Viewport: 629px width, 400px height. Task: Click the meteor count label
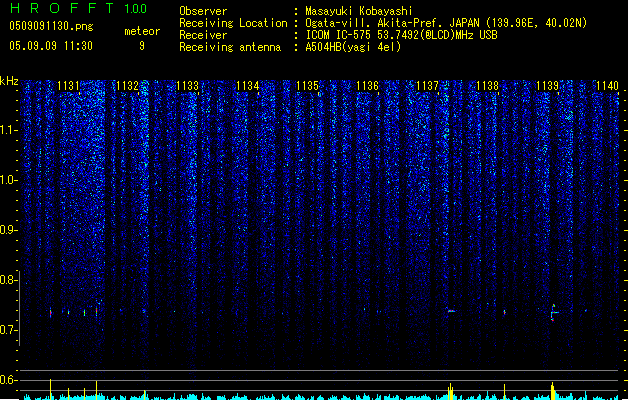tap(142, 31)
